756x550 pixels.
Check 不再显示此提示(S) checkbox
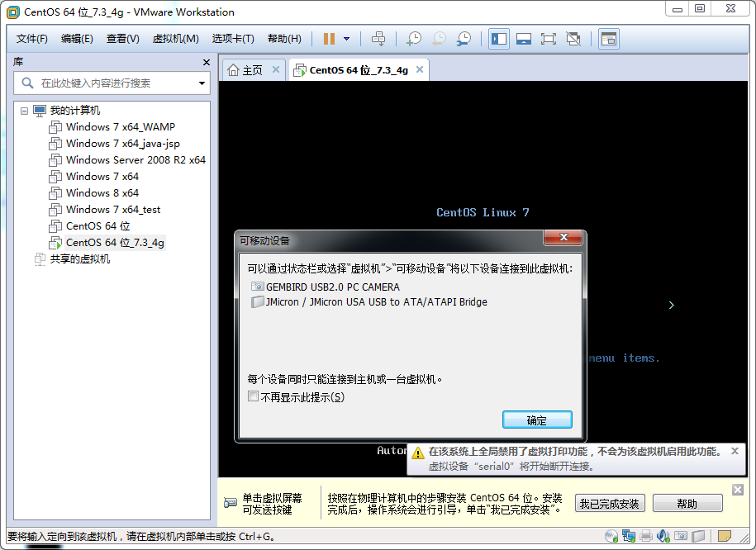click(x=253, y=396)
